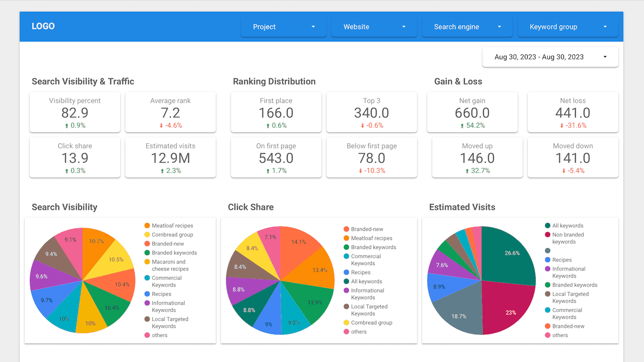Screen dimensions: 644x362
Task: Open the Aug 30, 2023 date range picker
Action: [550, 57]
